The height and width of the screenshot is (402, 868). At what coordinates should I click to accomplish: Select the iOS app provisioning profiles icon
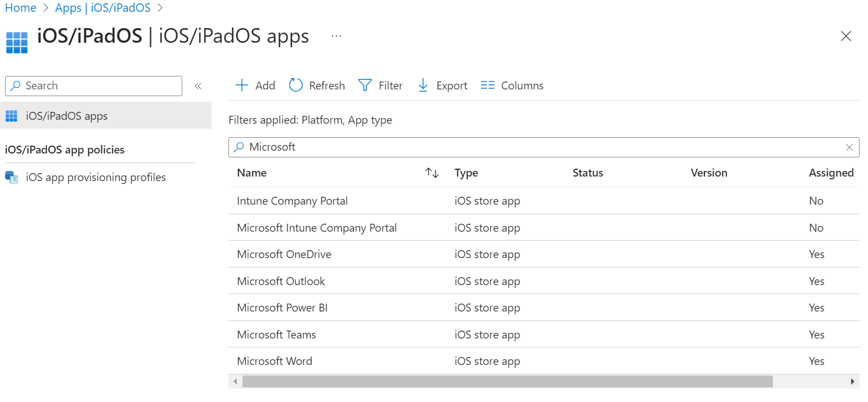(x=11, y=177)
